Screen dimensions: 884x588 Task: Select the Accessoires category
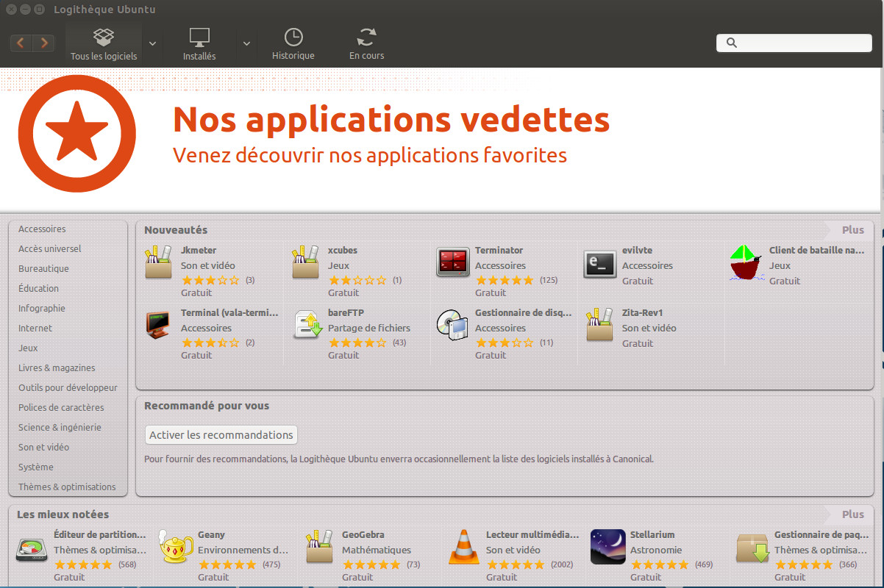pos(42,229)
